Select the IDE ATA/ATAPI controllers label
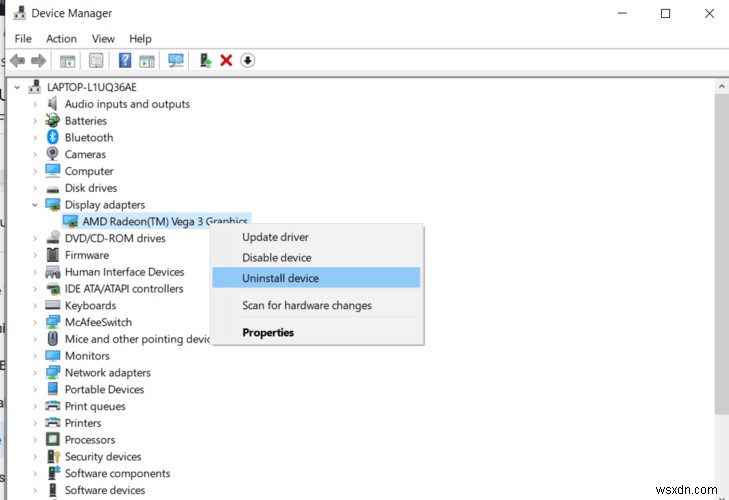This screenshot has height=500, width=729. [x=124, y=288]
